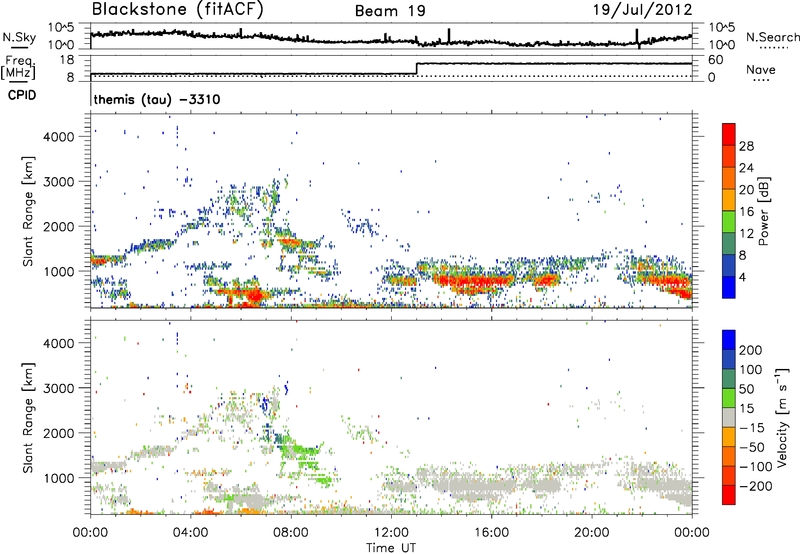Click the 'Nave' legend label
The height and width of the screenshot is (554, 800).
point(761,70)
